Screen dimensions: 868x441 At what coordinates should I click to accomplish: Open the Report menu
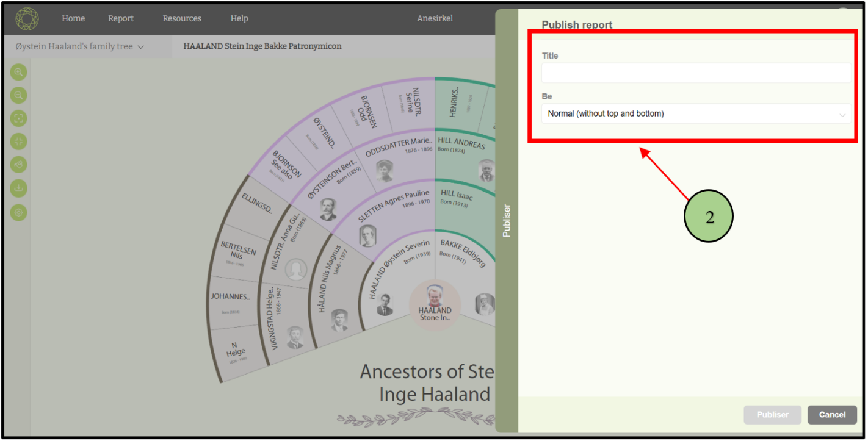click(x=121, y=18)
